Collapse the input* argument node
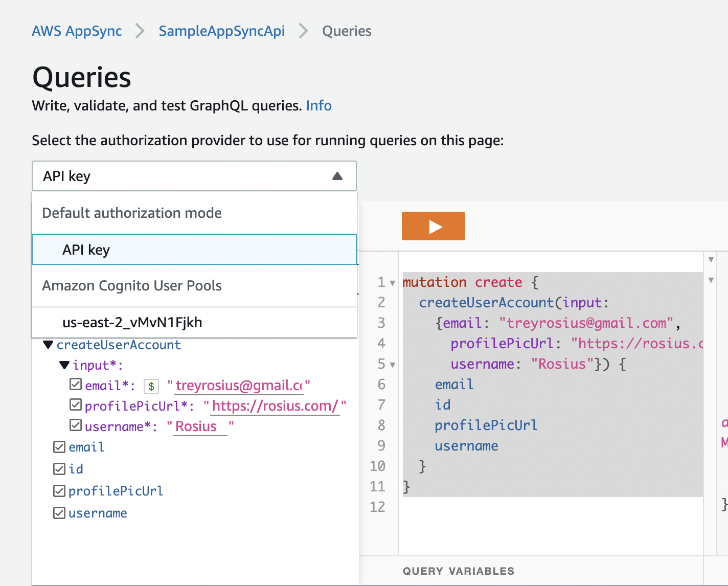Image resolution: width=728 pixels, height=586 pixels. [x=64, y=365]
